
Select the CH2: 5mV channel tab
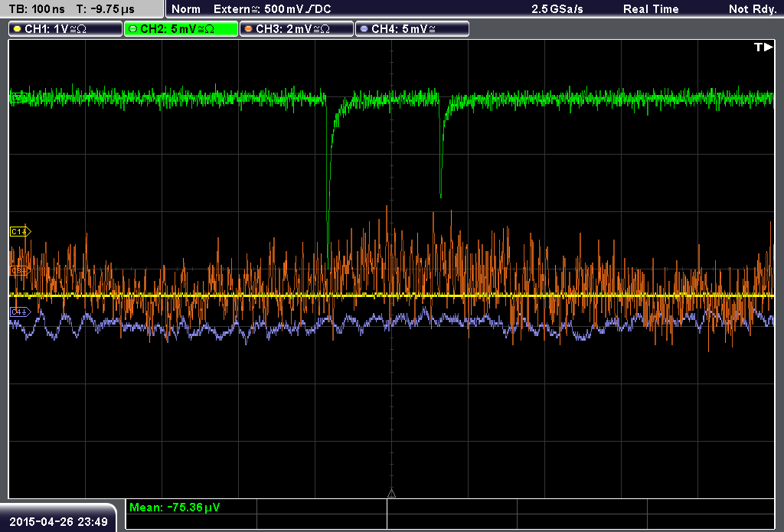[181, 29]
